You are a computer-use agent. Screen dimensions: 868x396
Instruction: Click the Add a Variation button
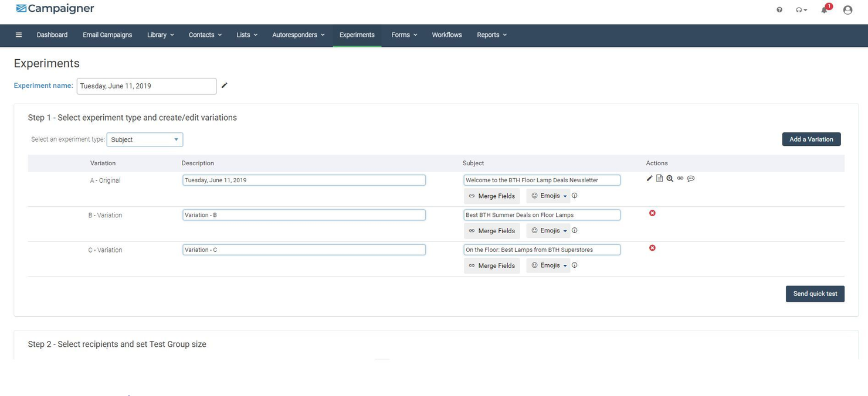pos(811,139)
